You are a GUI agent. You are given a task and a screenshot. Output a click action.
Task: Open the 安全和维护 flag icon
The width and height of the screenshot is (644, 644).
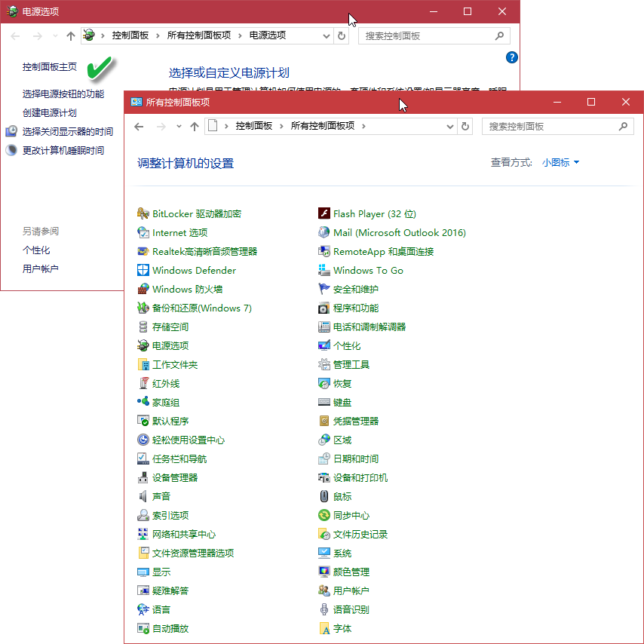coord(324,289)
